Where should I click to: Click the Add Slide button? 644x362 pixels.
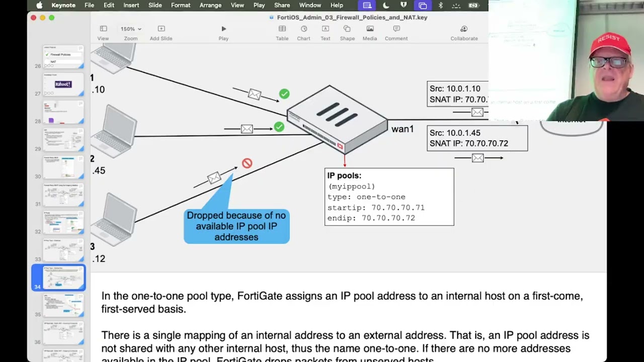[x=161, y=33]
